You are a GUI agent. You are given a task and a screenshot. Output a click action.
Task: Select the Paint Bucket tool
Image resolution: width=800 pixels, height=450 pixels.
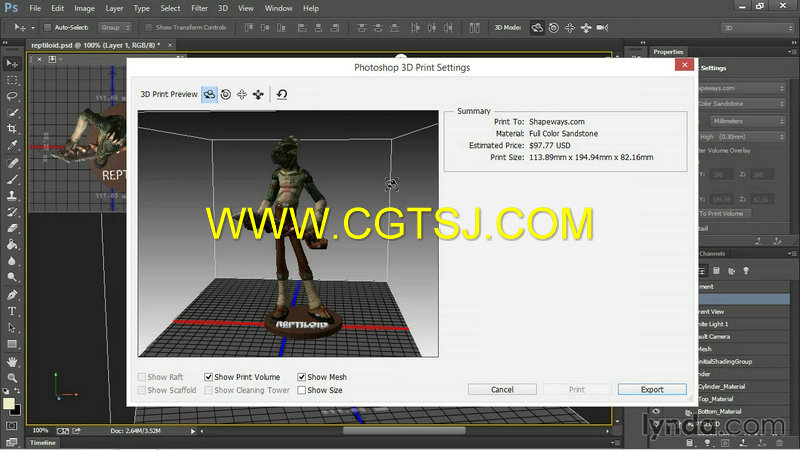12,245
